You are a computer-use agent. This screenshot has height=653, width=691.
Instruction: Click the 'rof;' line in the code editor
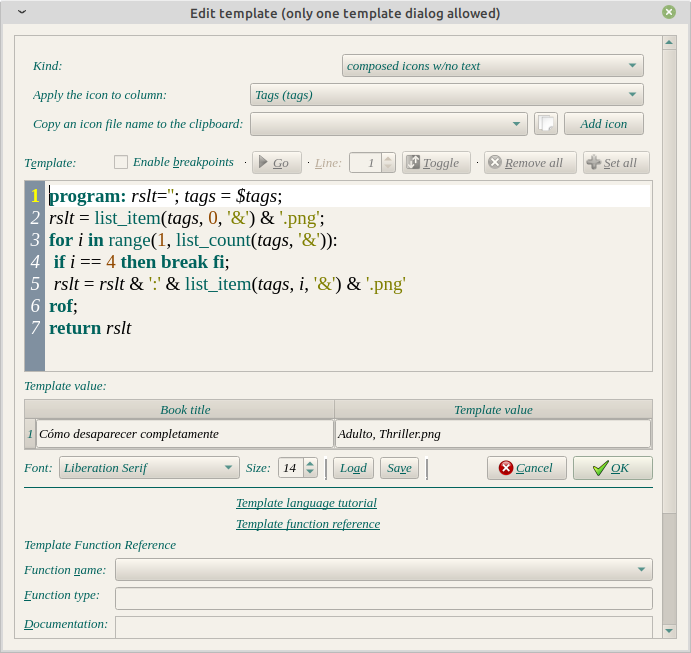click(63, 306)
